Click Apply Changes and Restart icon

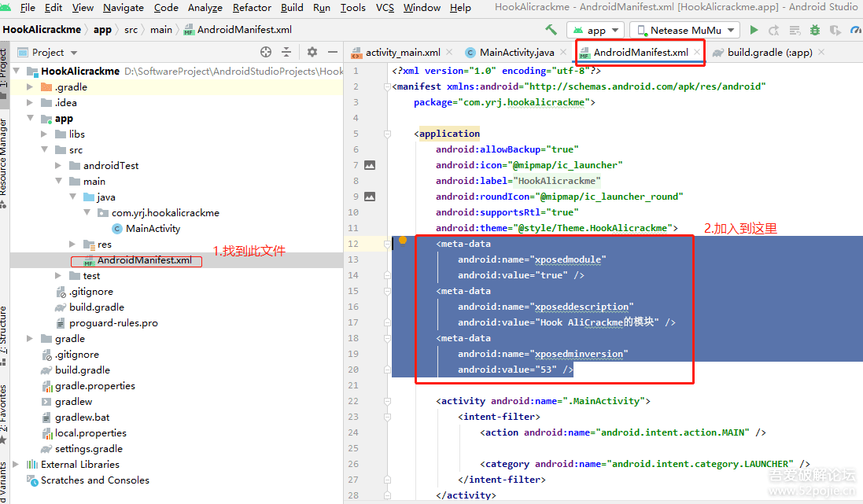coord(774,30)
